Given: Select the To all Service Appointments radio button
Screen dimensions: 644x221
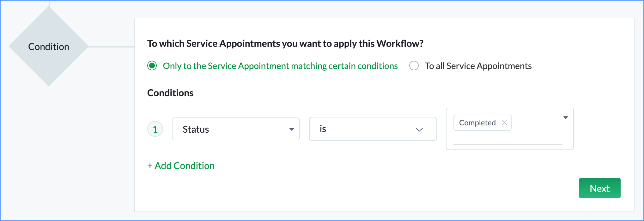Looking at the screenshot, I should pyautogui.click(x=414, y=66).
